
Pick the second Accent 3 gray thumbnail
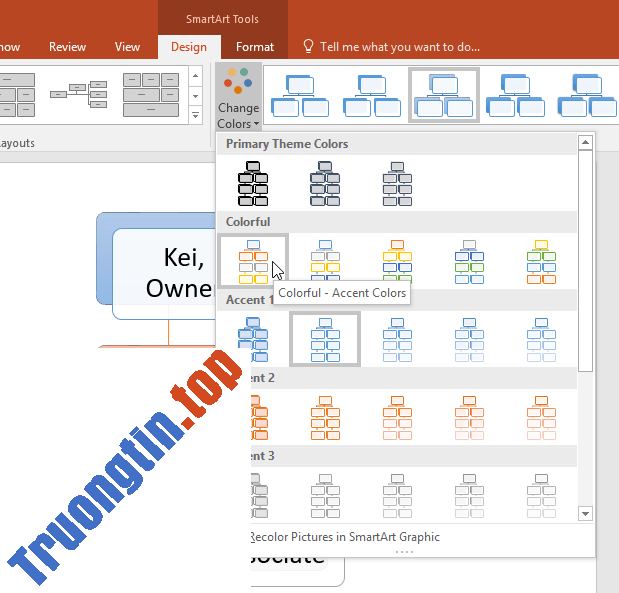click(325, 495)
